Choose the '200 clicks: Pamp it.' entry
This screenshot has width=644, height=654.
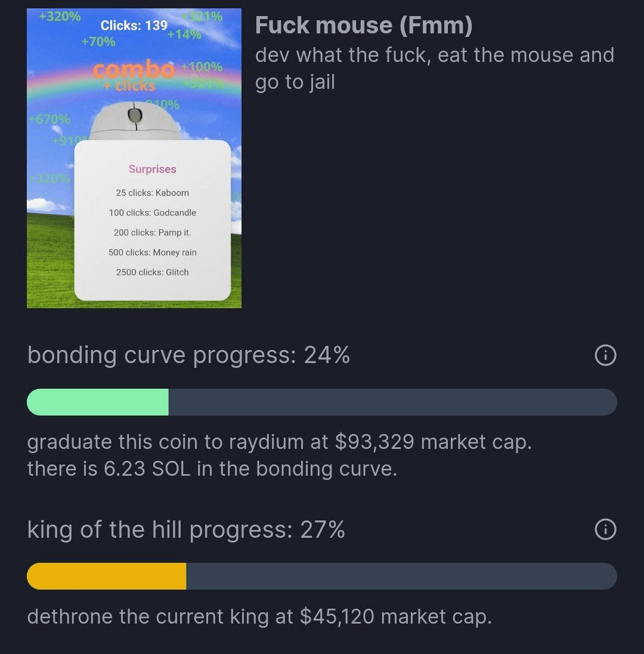coord(152,233)
